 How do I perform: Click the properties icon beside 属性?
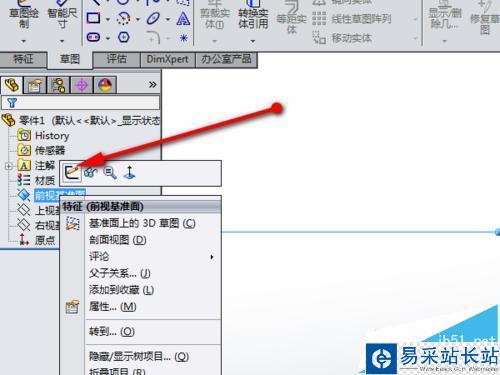click(x=72, y=307)
